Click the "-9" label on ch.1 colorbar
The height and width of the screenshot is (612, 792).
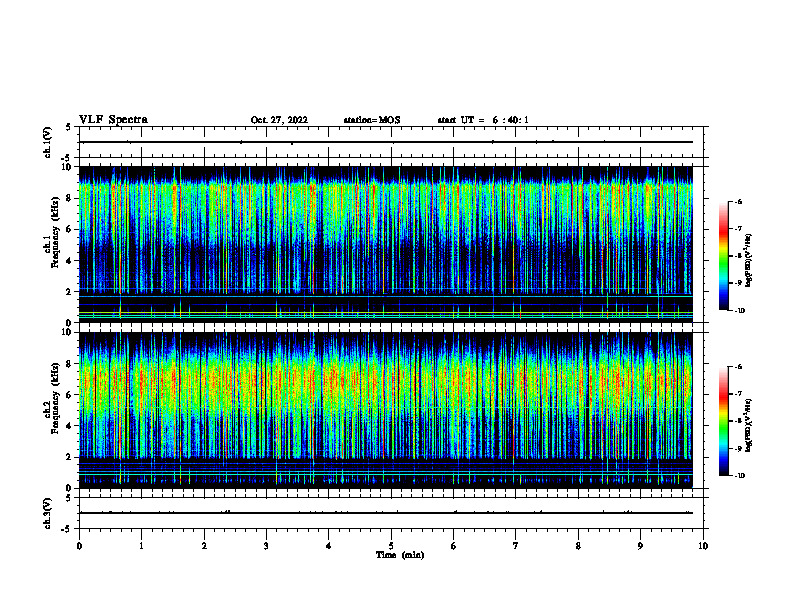(738, 283)
